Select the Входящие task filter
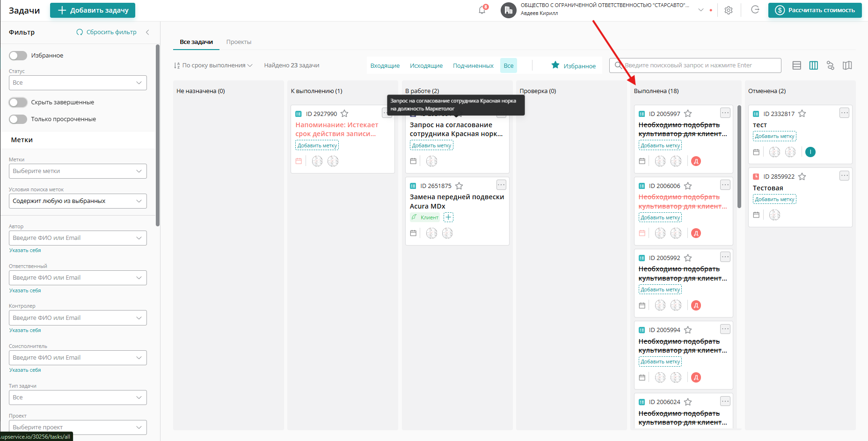This screenshot has width=868, height=441. (x=385, y=65)
